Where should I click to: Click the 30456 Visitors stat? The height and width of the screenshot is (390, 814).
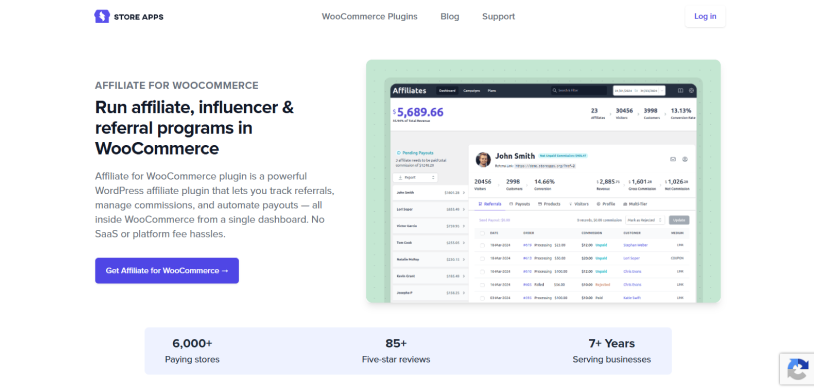pyautogui.click(x=625, y=114)
